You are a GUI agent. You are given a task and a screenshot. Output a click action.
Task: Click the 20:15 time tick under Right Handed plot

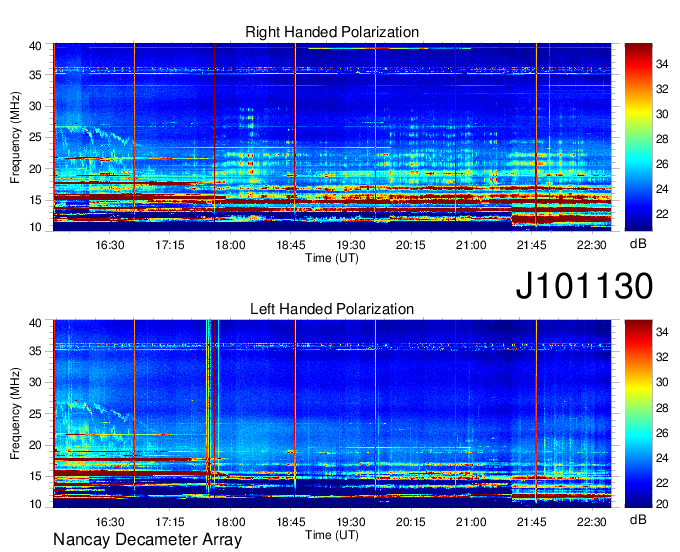[411, 245]
